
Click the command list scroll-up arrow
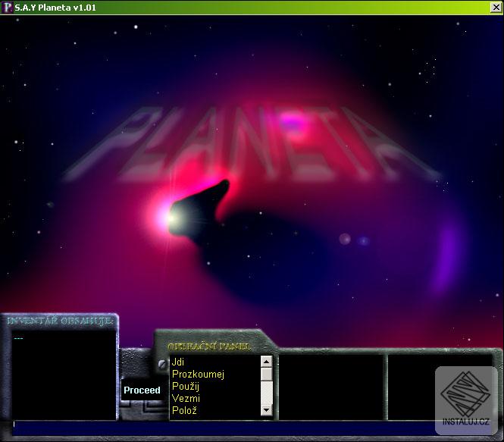(x=266, y=362)
